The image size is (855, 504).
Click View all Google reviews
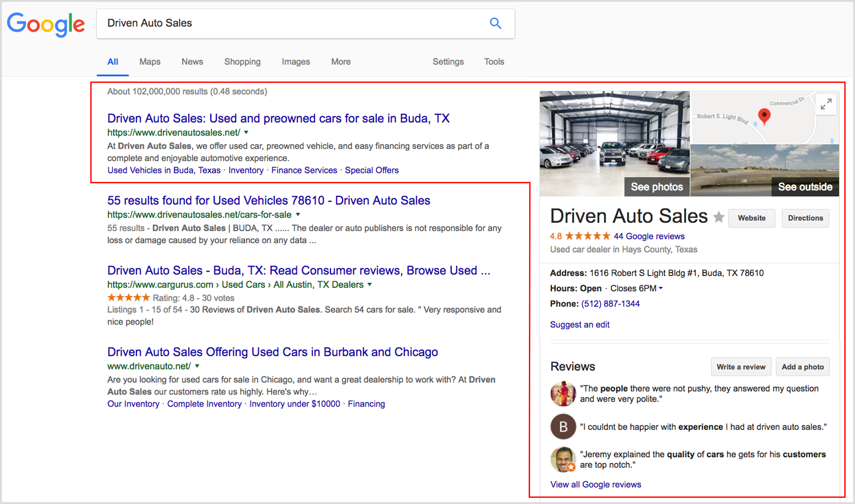pos(596,485)
